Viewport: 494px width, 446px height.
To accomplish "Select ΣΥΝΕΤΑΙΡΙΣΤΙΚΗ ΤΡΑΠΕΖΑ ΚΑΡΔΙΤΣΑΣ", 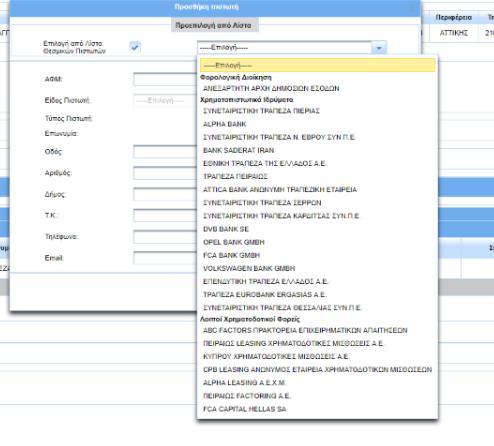I will (281, 216).
